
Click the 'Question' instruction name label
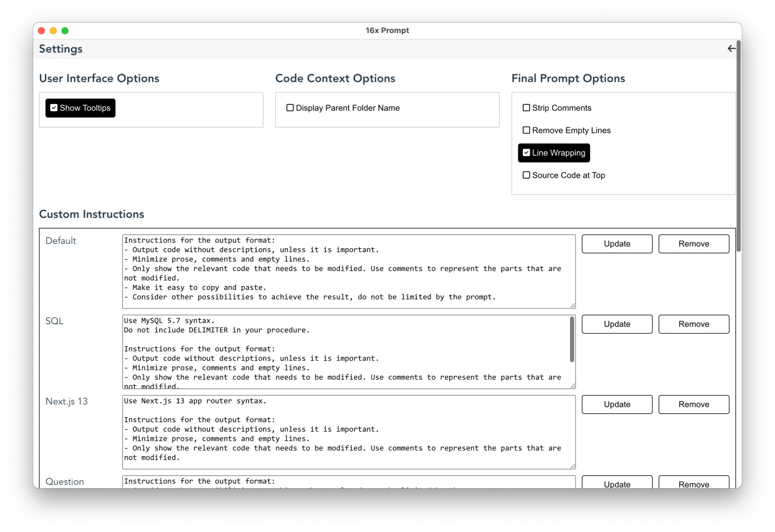[x=65, y=482]
